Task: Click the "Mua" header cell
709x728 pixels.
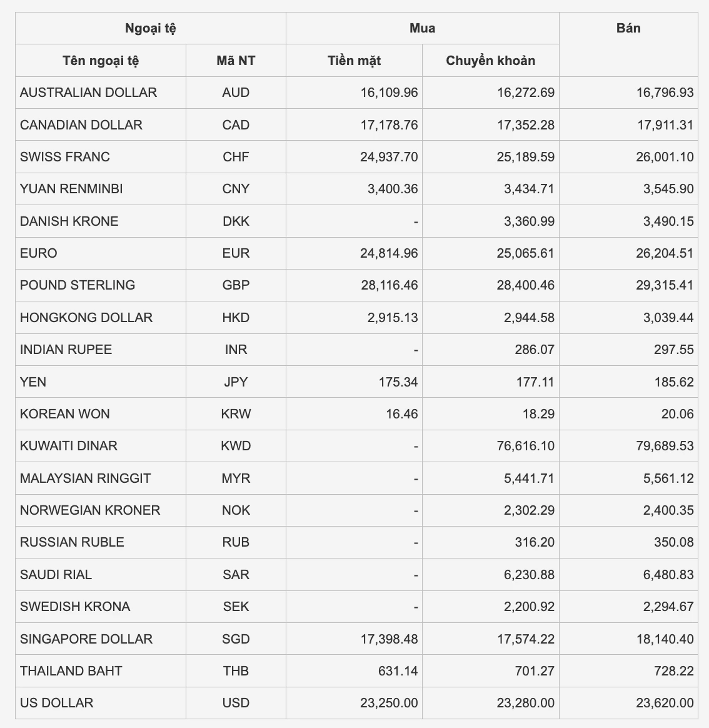Action: (422, 28)
